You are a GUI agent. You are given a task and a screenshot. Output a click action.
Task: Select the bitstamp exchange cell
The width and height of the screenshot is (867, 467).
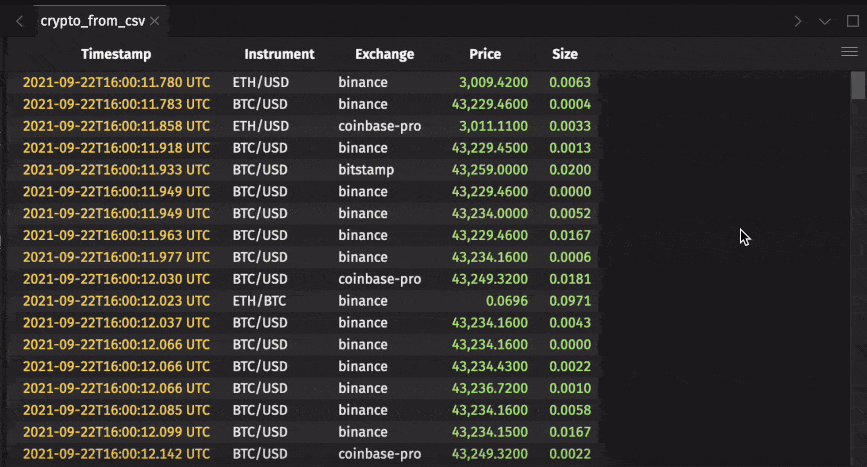click(366, 170)
